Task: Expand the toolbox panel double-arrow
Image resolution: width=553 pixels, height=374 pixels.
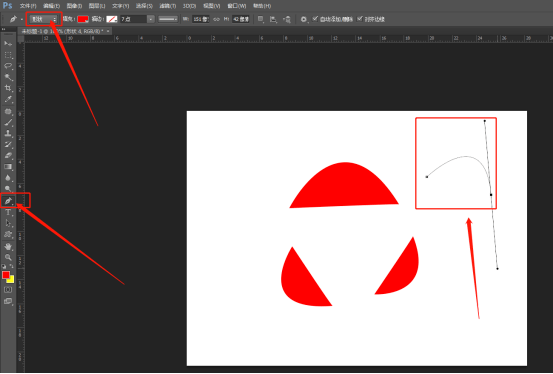Action: [4, 29]
